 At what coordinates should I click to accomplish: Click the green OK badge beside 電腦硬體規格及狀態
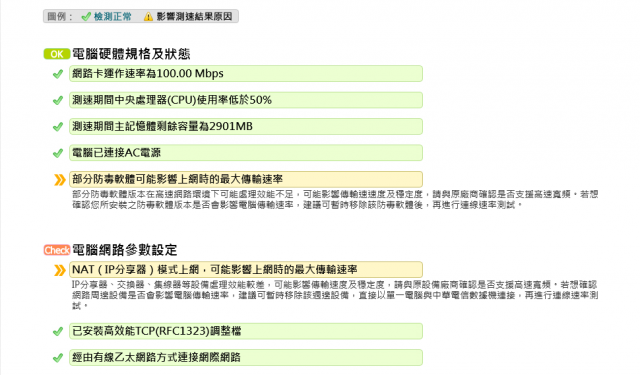(57, 54)
